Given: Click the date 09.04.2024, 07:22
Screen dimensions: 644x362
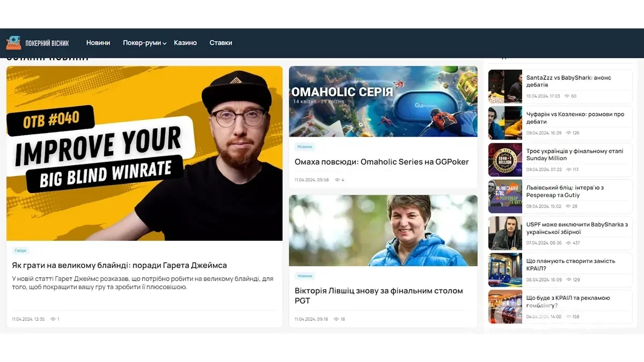Looking at the screenshot, I should click(544, 169).
